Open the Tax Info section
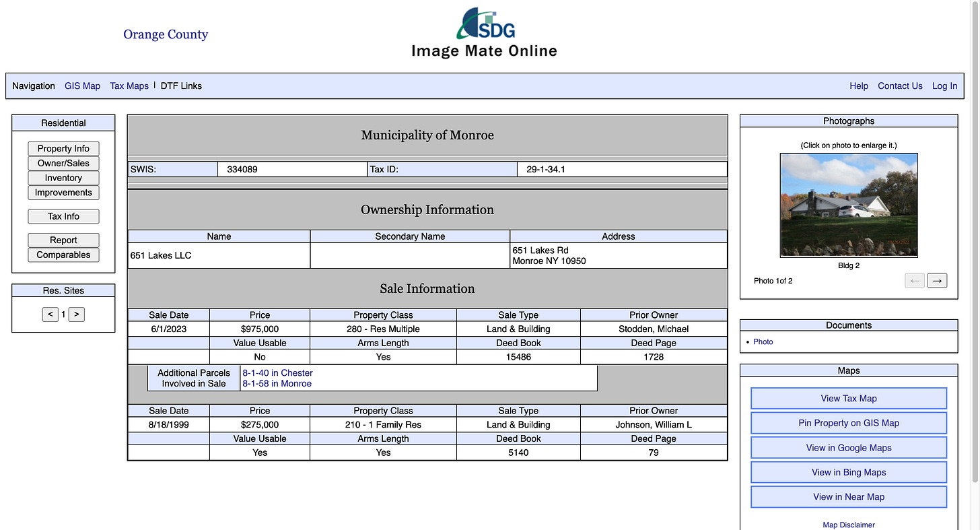The width and height of the screenshot is (980, 530). 63,216
